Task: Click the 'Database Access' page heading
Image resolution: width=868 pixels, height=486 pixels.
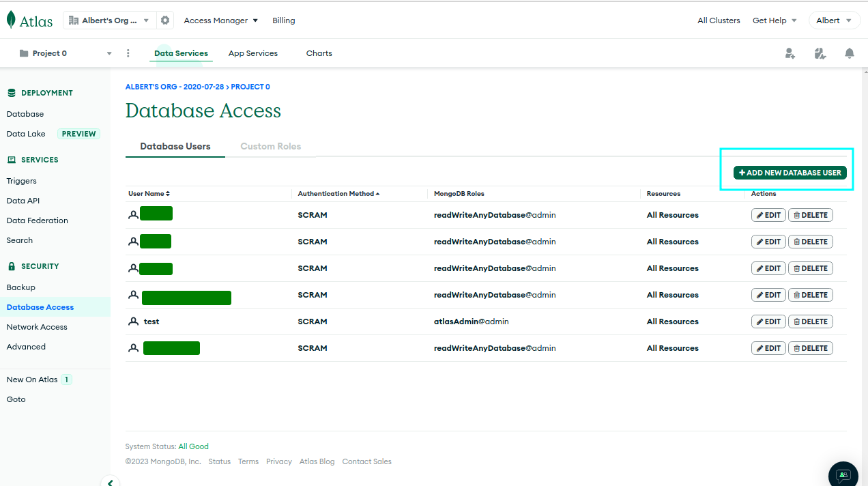Action: click(203, 111)
